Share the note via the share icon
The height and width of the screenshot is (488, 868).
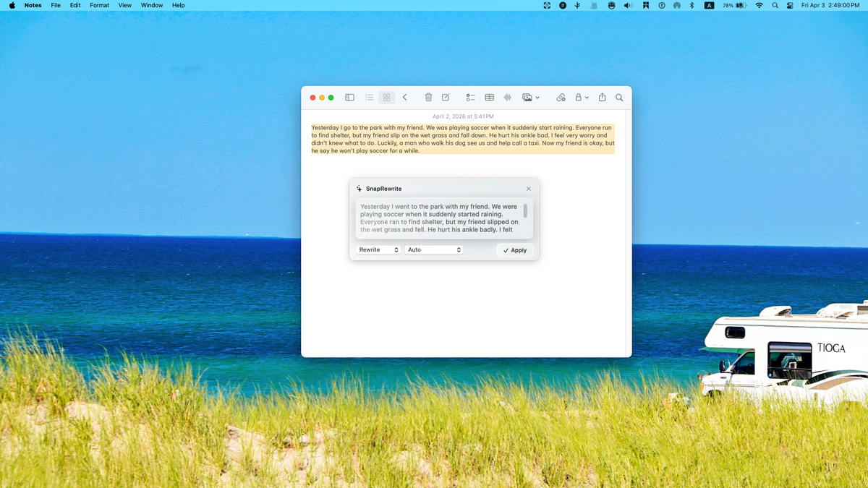tap(602, 97)
